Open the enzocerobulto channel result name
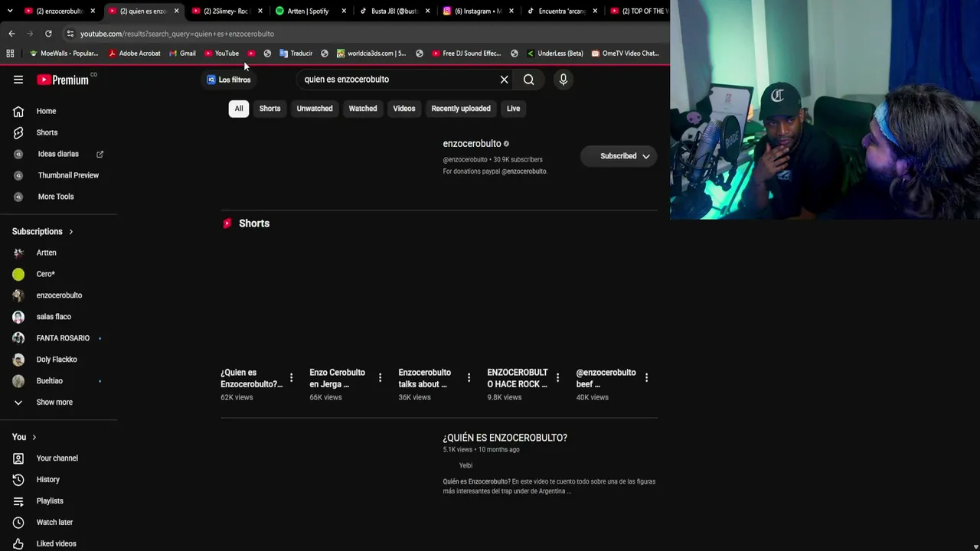 472,144
